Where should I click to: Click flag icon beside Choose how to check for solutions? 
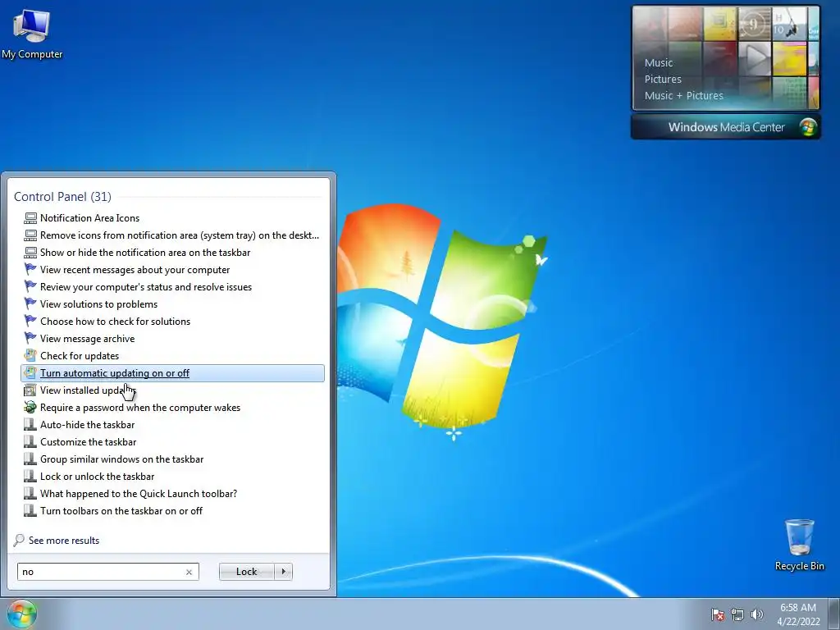30,321
